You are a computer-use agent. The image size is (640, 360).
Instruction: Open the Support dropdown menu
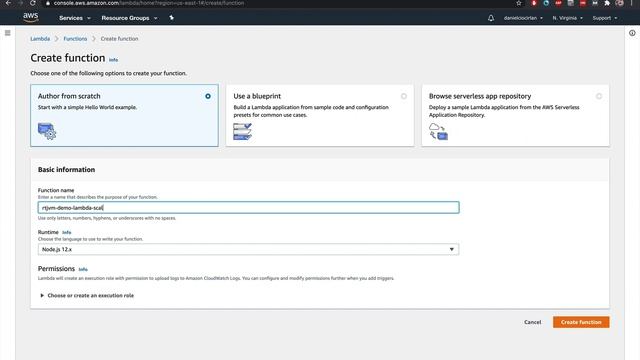point(604,18)
